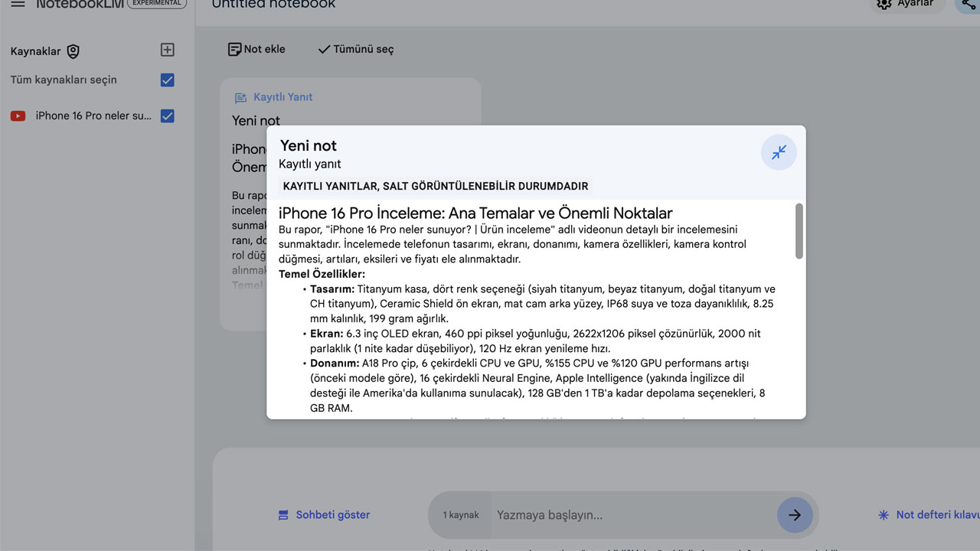Toggle Tüm kaynakları seçin checkbox

(x=168, y=80)
